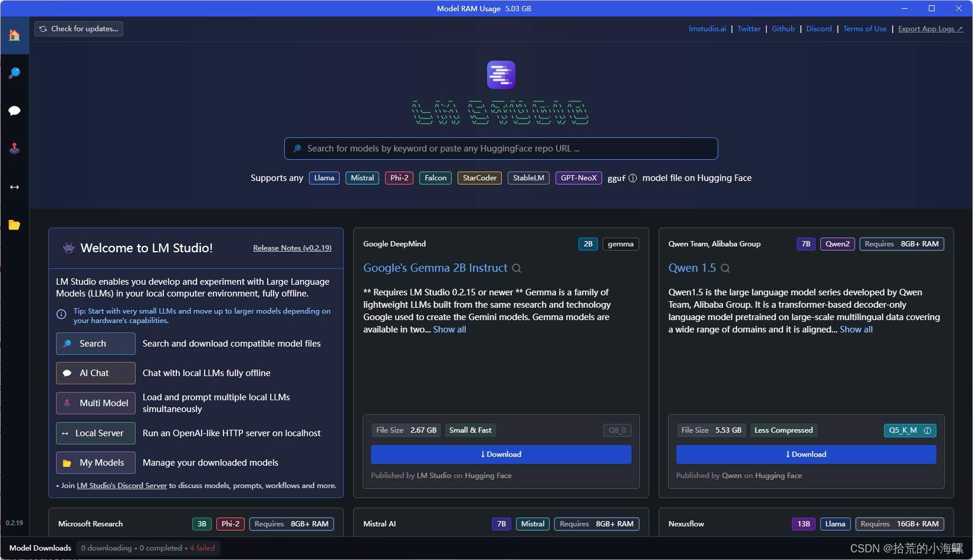The height and width of the screenshot is (560, 973).
Task: Select the GPT-NeoX model tag
Action: [578, 178]
